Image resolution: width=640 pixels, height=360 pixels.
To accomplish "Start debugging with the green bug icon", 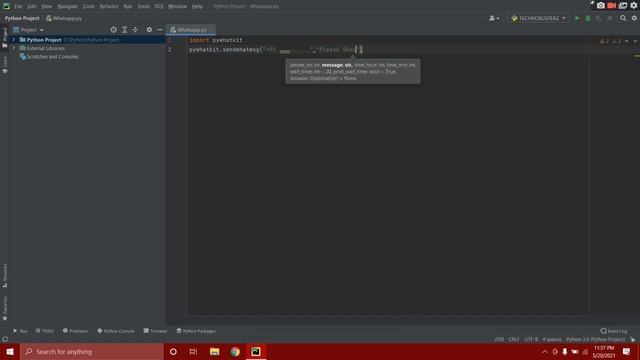I will (x=588, y=18).
